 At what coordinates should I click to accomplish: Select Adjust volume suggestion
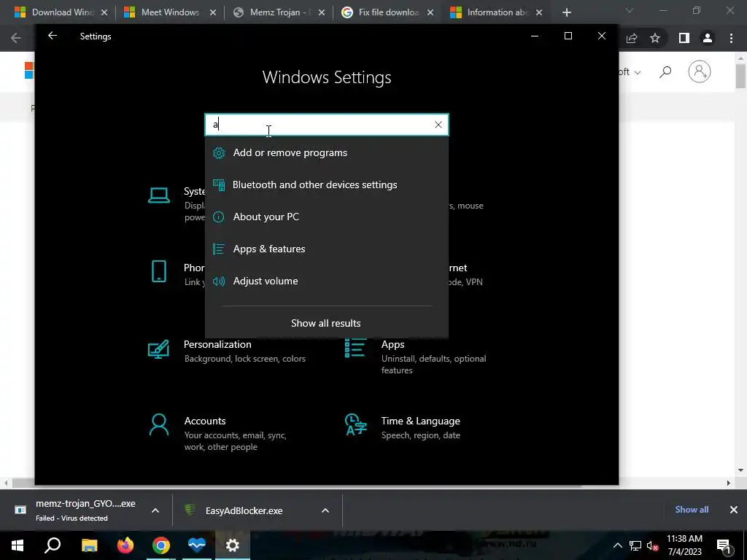326,281
